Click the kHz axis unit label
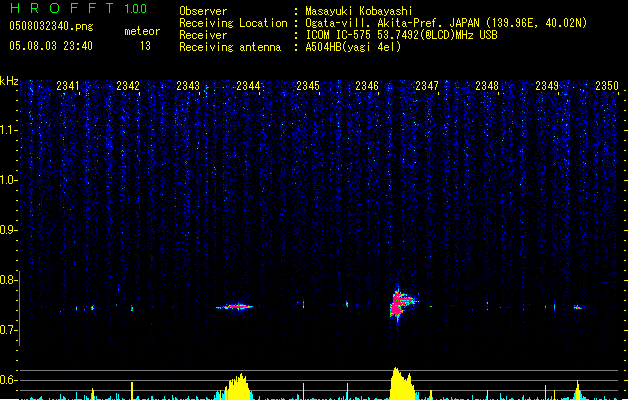The width and height of the screenshot is (629, 400). click(x=9, y=81)
